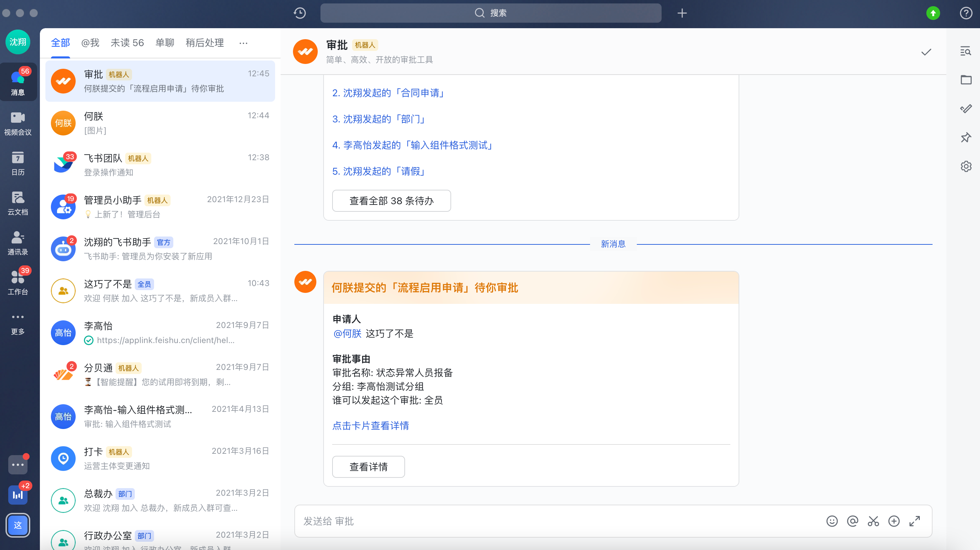Expand the message editor with arrows icon
The image size is (980, 550).
pos(915,521)
